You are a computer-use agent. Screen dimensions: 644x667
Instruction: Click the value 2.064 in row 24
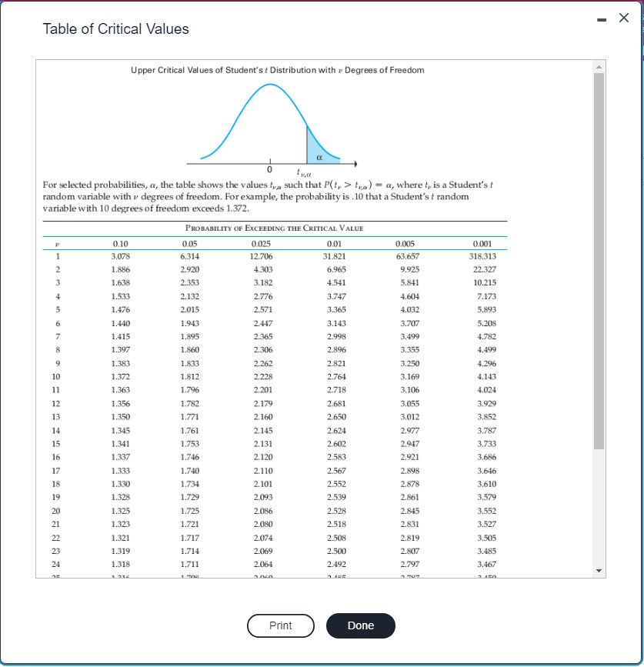[x=263, y=564]
